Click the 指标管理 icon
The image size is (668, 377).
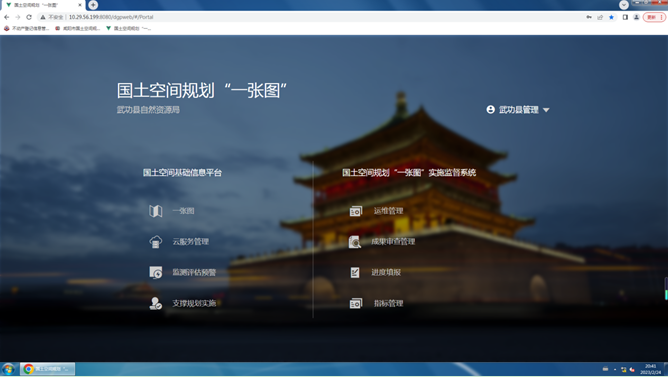355,303
